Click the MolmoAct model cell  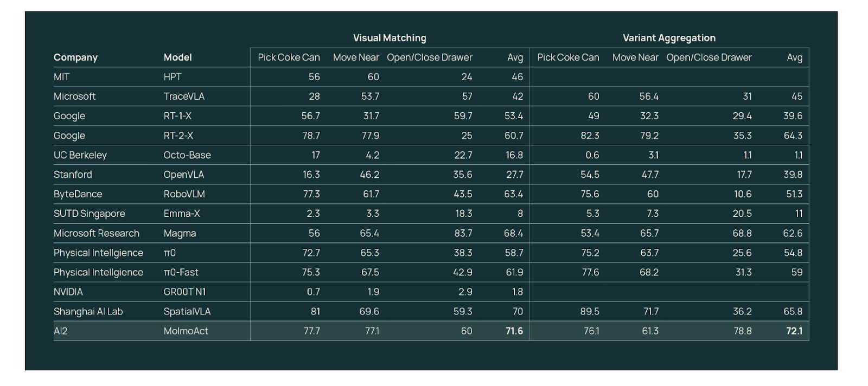point(186,331)
